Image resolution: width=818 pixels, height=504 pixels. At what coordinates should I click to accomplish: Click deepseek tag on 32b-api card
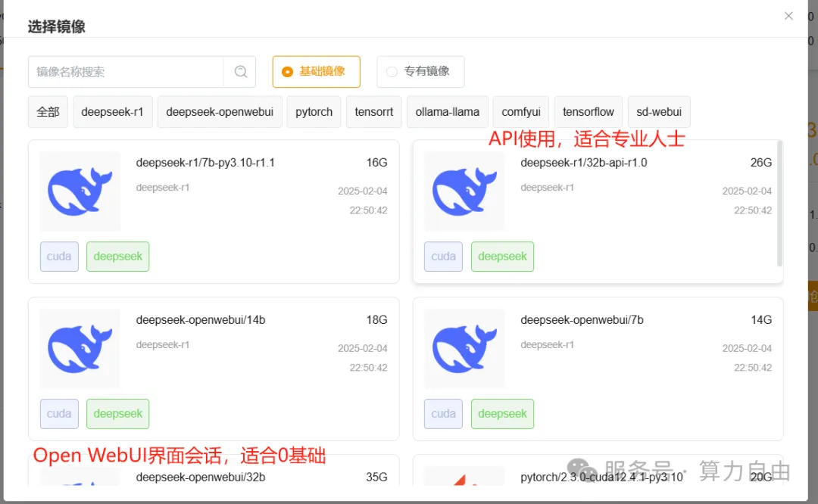(x=502, y=257)
